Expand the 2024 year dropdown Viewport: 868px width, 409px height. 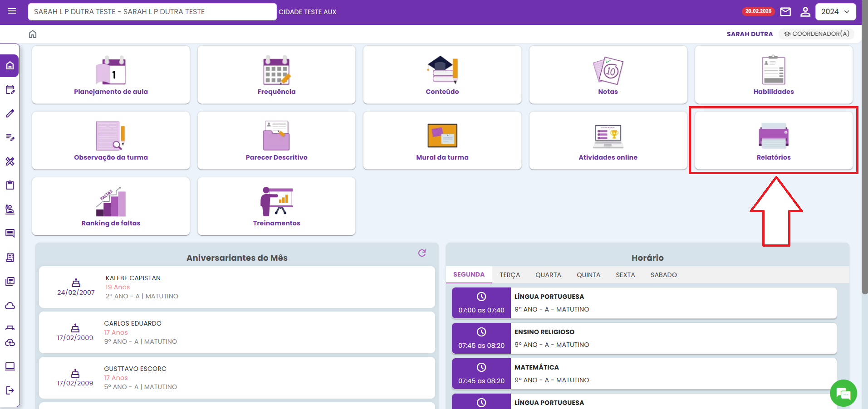tap(835, 12)
